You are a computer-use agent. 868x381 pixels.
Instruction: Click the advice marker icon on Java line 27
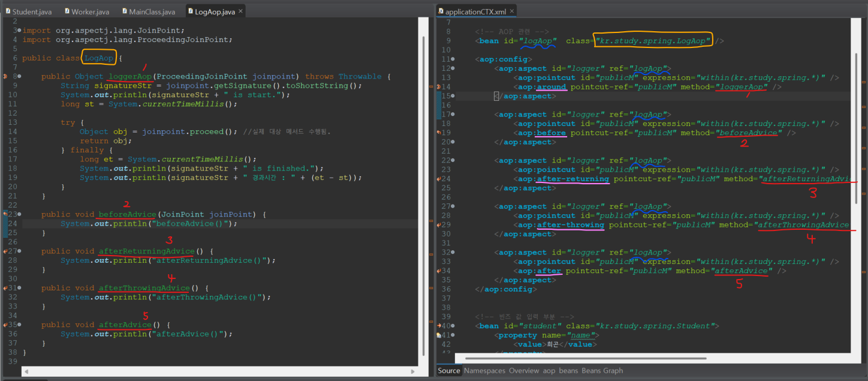click(x=5, y=251)
